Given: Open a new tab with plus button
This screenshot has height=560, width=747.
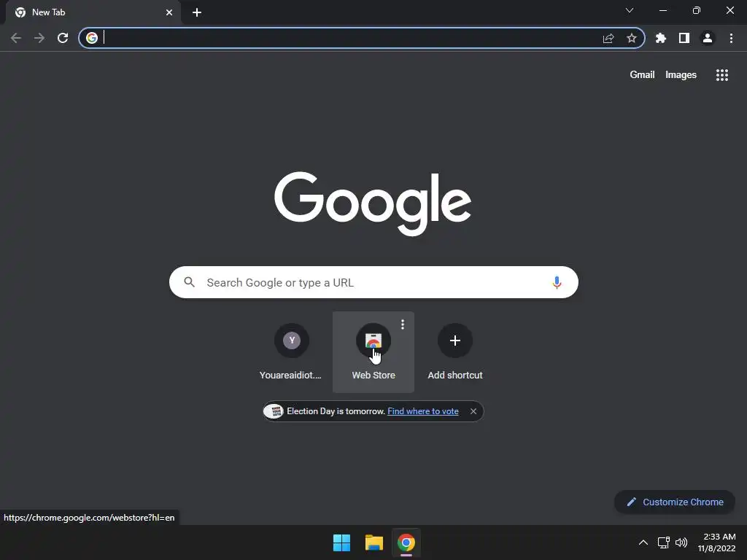Looking at the screenshot, I should [197, 12].
